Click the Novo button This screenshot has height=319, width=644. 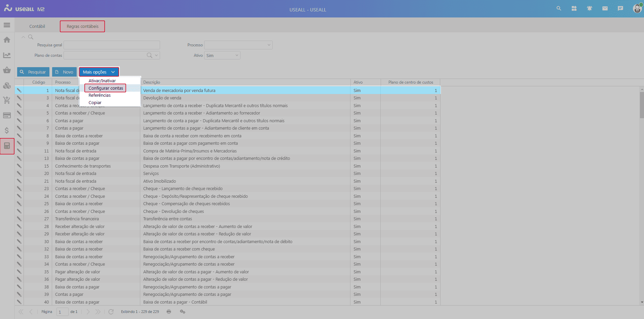pos(64,72)
